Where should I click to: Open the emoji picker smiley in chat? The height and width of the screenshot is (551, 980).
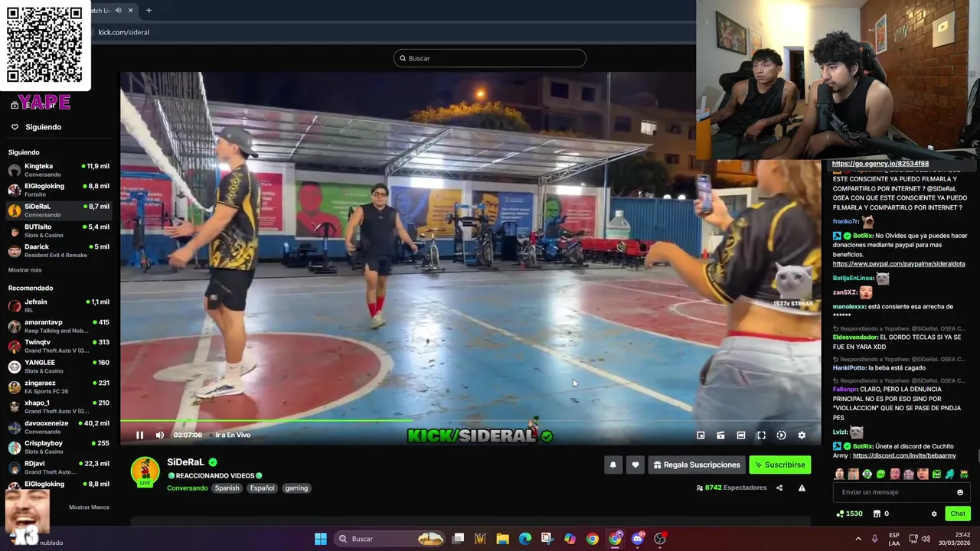pyautogui.click(x=960, y=492)
